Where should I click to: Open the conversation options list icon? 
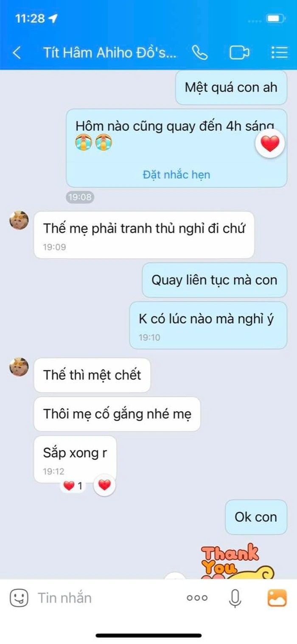(279, 52)
